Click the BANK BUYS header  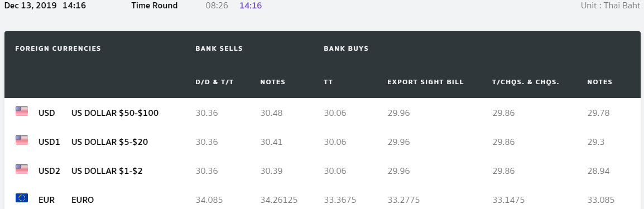346,48
